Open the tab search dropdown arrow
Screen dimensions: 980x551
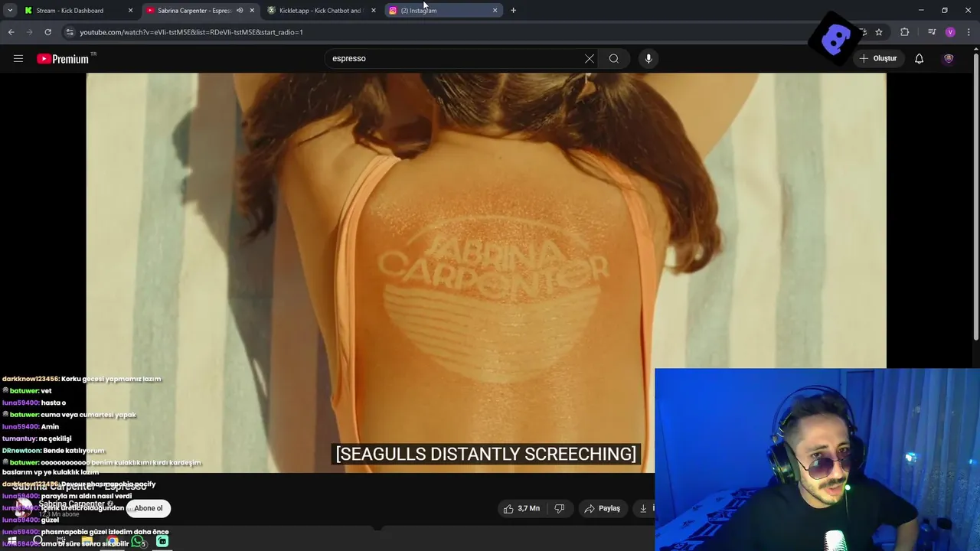[x=10, y=11]
